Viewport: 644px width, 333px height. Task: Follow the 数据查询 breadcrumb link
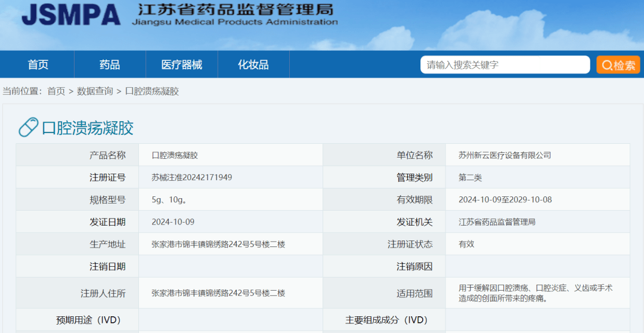(95, 91)
